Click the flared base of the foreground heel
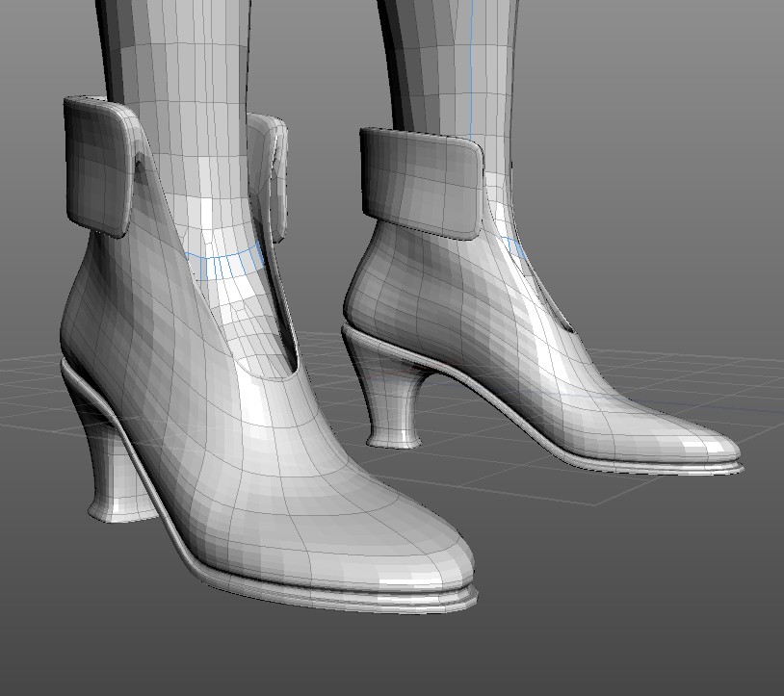784x696 pixels. click(x=118, y=511)
